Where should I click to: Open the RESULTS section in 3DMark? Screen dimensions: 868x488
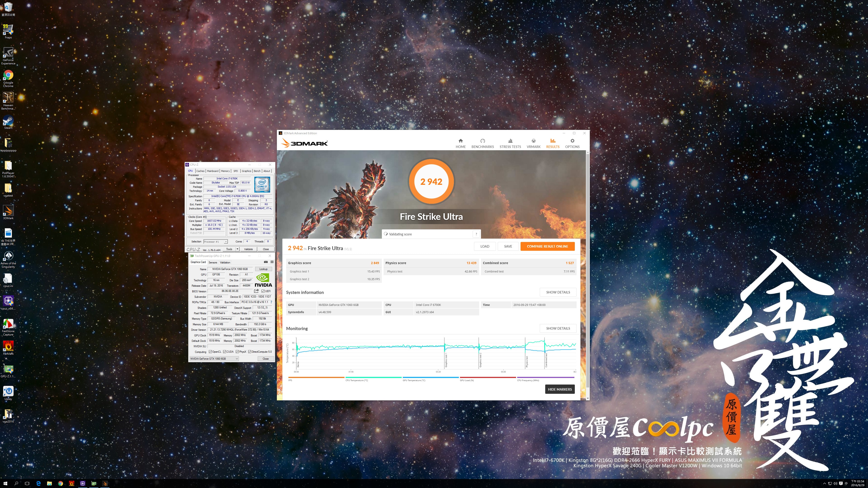(553, 143)
